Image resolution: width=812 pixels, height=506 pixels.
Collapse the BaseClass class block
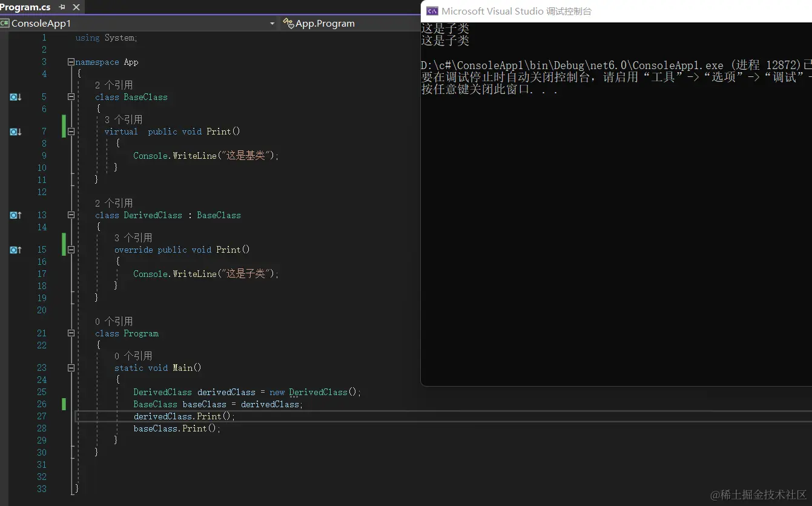pyautogui.click(x=71, y=97)
